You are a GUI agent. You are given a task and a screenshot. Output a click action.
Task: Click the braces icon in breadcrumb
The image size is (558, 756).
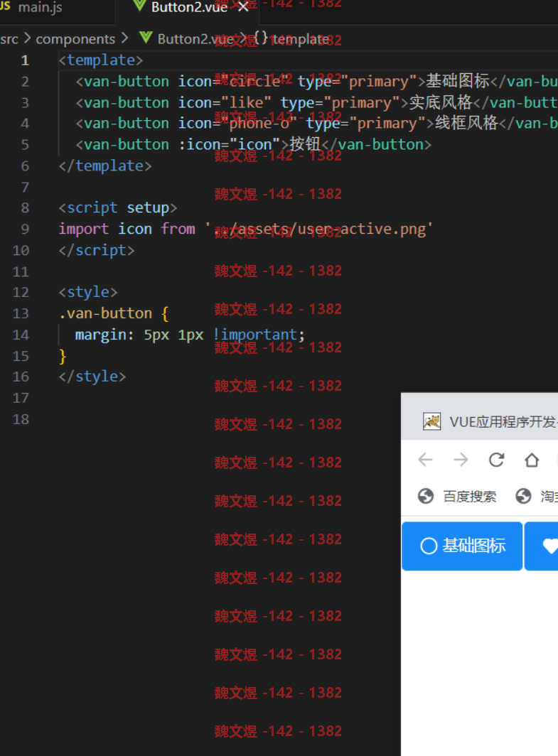[x=260, y=38]
